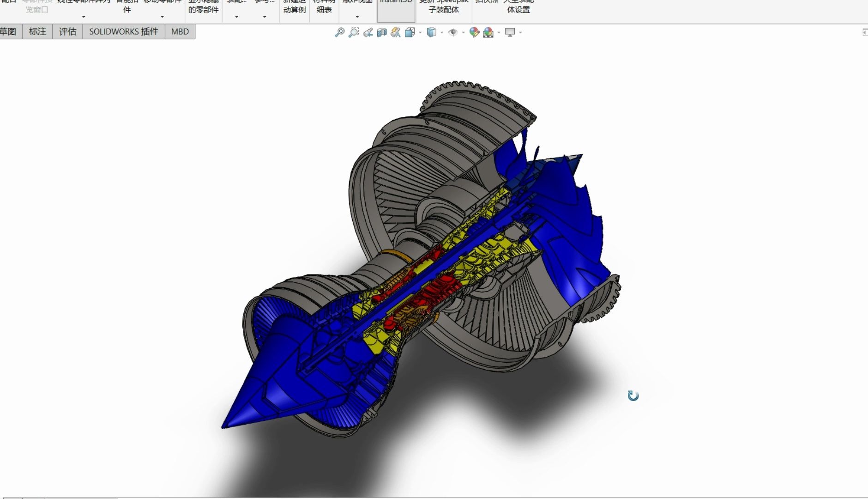The image size is (868, 499).
Task: Open the Edit Appearance icon
Action: pyautogui.click(x=474, y=32)
